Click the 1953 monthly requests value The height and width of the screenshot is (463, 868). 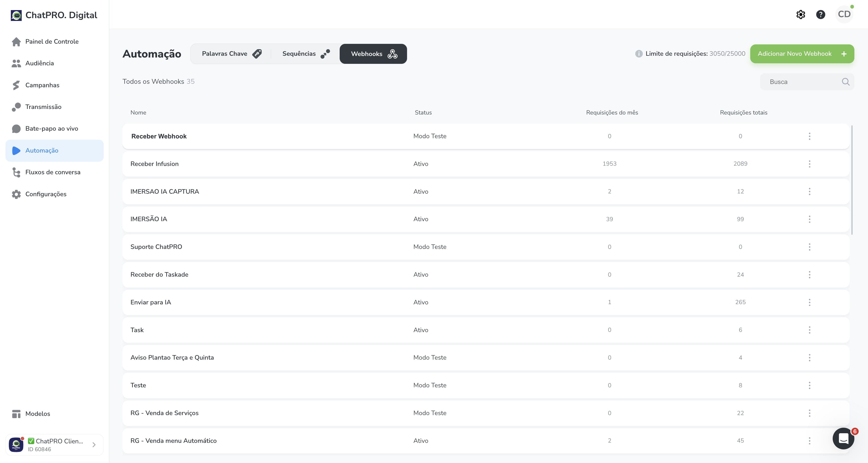609,164
